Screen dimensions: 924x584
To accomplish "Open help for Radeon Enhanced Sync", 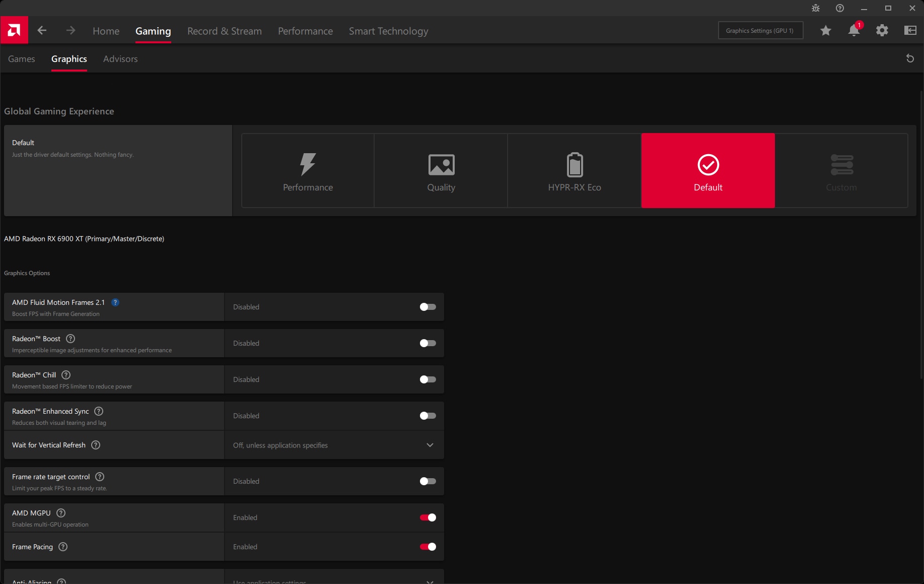I will (x=99, y=411).
